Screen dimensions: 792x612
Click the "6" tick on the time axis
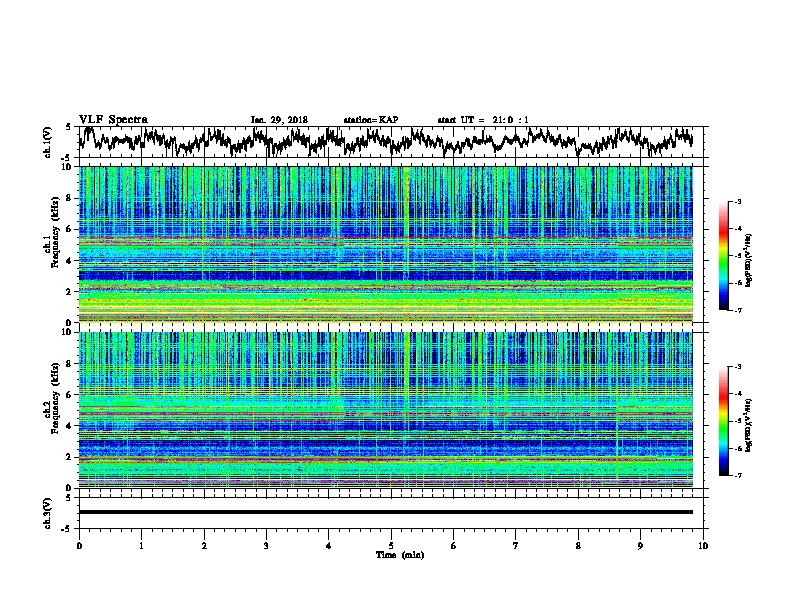click(453, 545)
